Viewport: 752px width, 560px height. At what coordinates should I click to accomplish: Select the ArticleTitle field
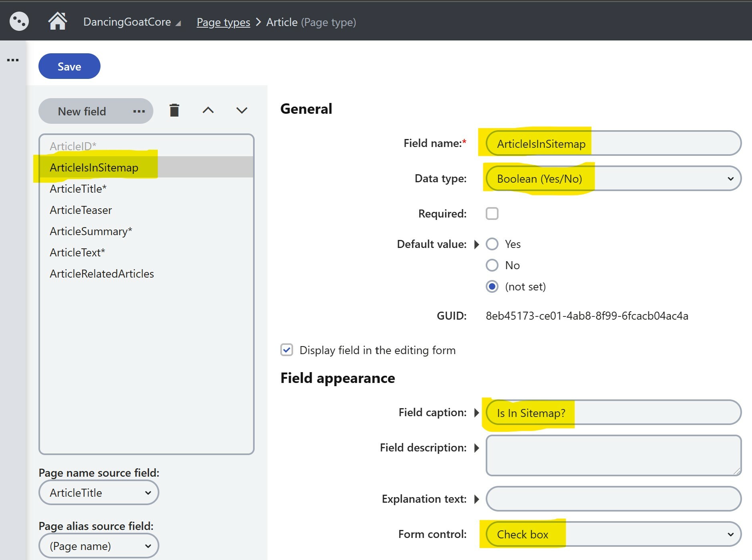pyautogui.click(x=147, y=188)
